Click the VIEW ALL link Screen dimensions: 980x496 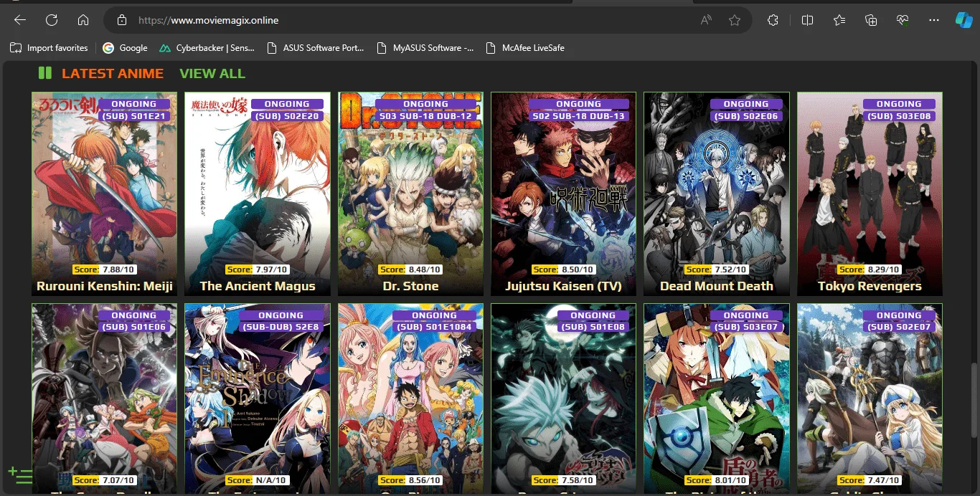(x=212, y=73)
